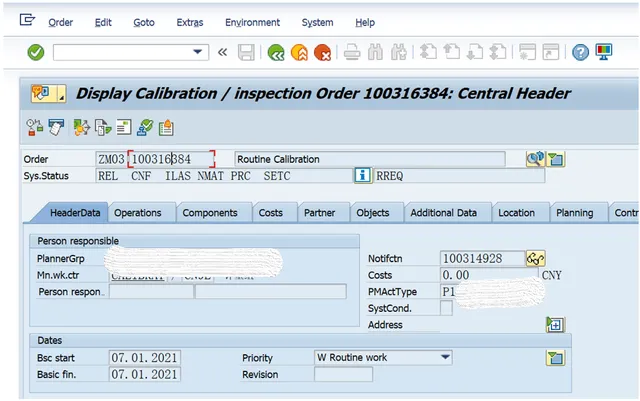Screen dimensions: 640x401
Task: Click the order title bar icon button
Action: click(48, 94)
